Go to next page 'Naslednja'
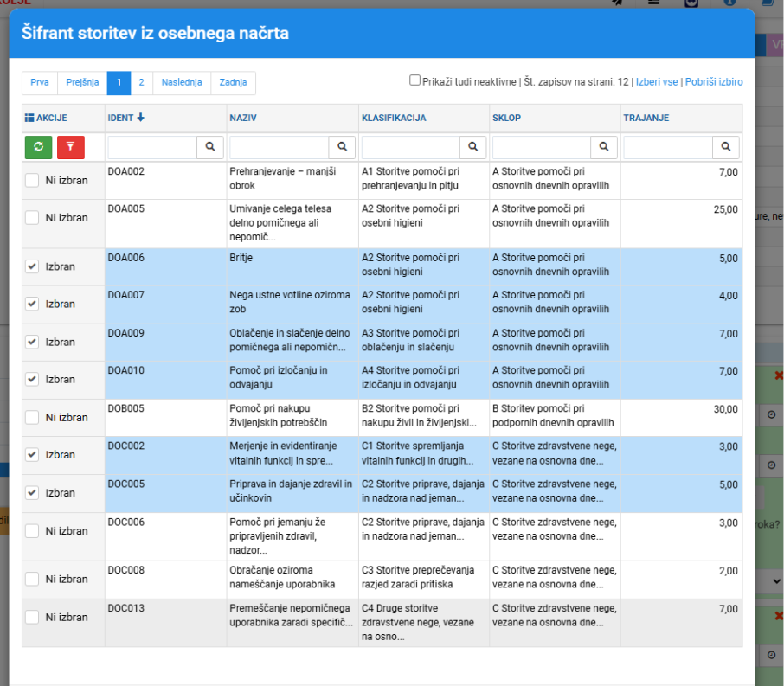Viewport: 784px width, 686px height. (x=182, y=82)
